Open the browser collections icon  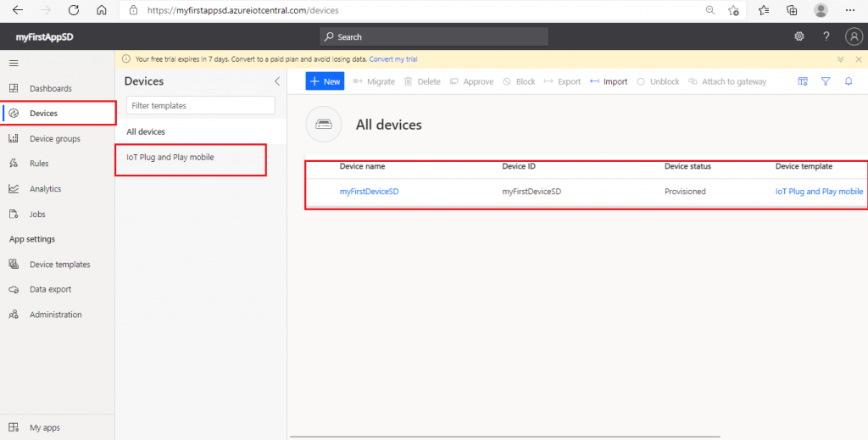[x=793, y=10]
